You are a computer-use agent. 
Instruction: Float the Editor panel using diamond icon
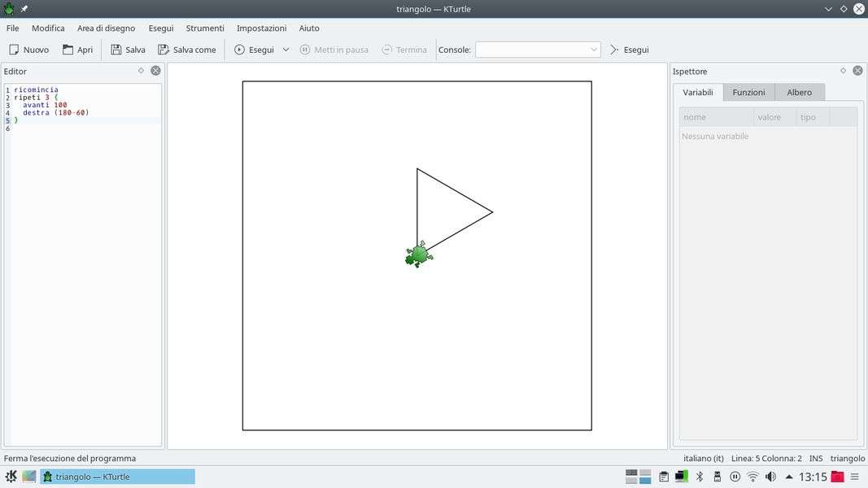pyautogui.click(x=141, y=71)
